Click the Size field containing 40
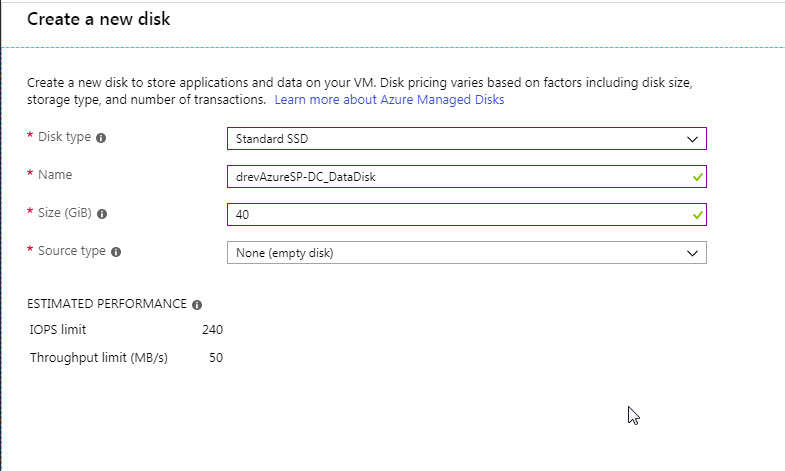 coord(467,215)
